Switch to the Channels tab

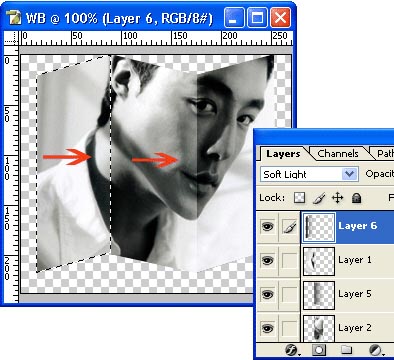pos(338,154)
